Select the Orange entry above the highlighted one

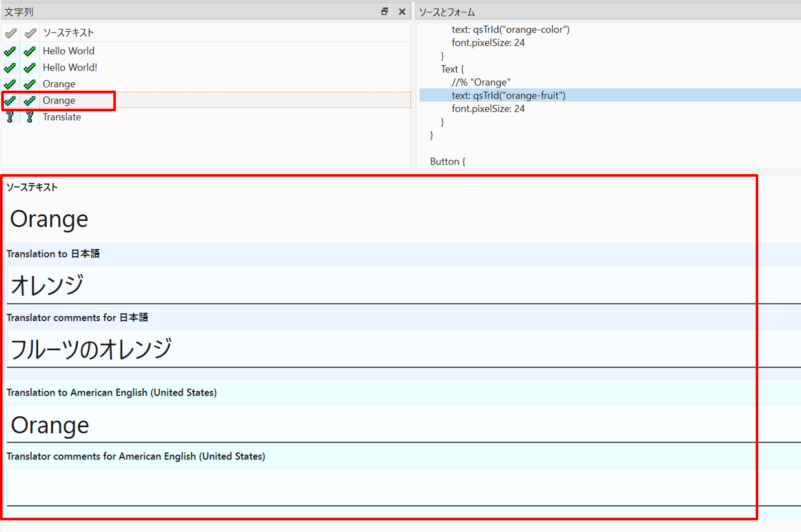59,84
